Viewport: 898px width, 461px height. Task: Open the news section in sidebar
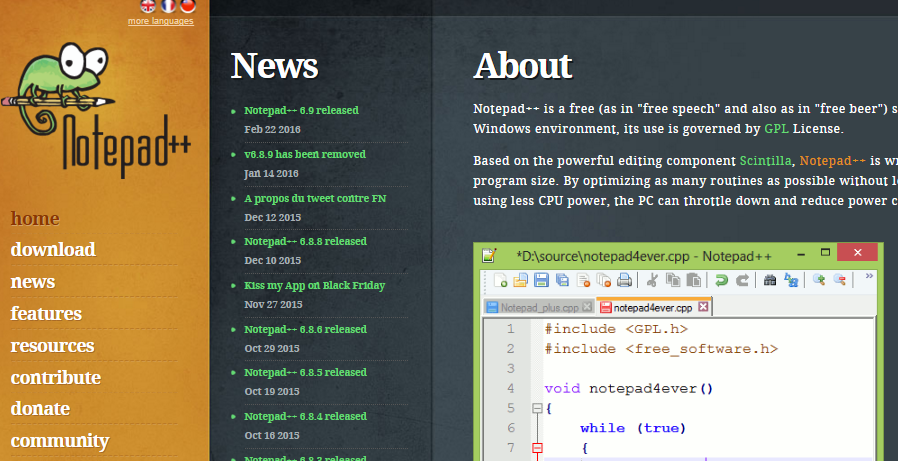coord(33,281)
